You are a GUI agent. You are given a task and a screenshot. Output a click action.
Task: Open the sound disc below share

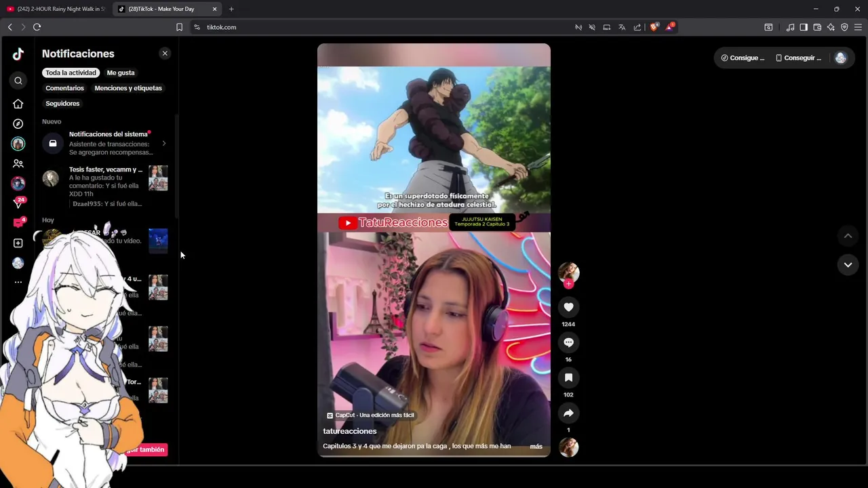click(568, 447)
